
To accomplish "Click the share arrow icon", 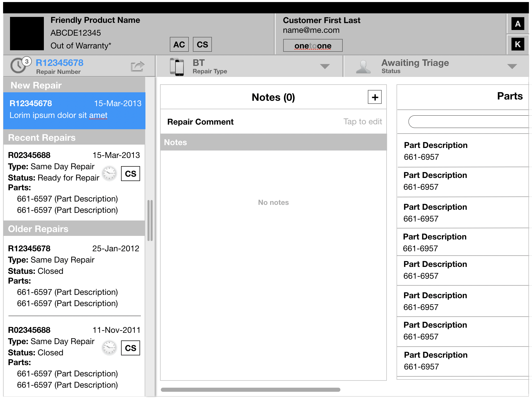I will point(137,66).
